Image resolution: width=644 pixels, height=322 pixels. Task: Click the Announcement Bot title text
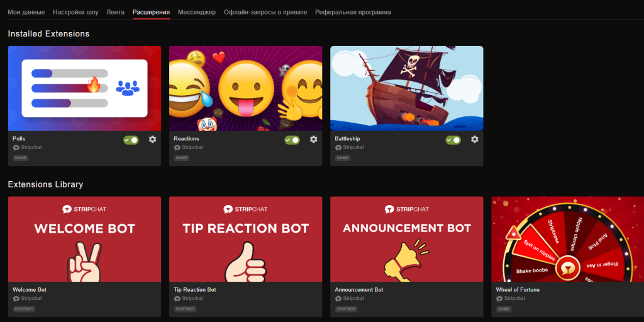point(359,290)
